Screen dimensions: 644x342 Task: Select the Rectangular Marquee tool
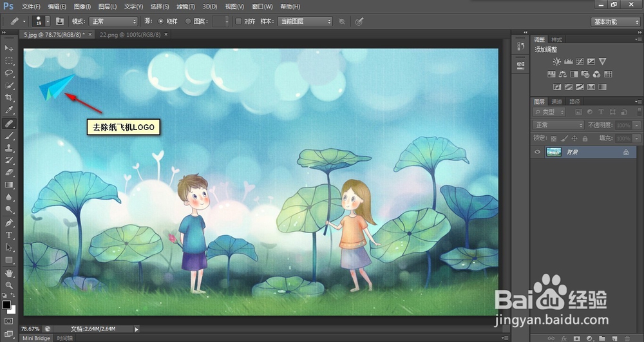tap(8, 61)
